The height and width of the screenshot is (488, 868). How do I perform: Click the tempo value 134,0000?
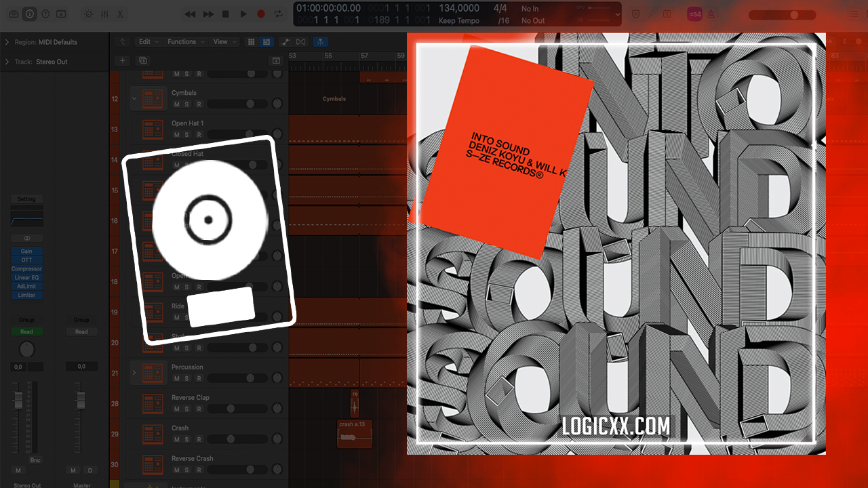(459, 9)
